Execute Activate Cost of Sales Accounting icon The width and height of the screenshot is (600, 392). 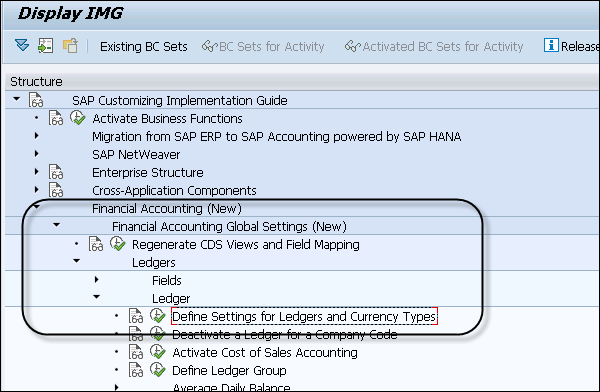(x=157, y=351)
